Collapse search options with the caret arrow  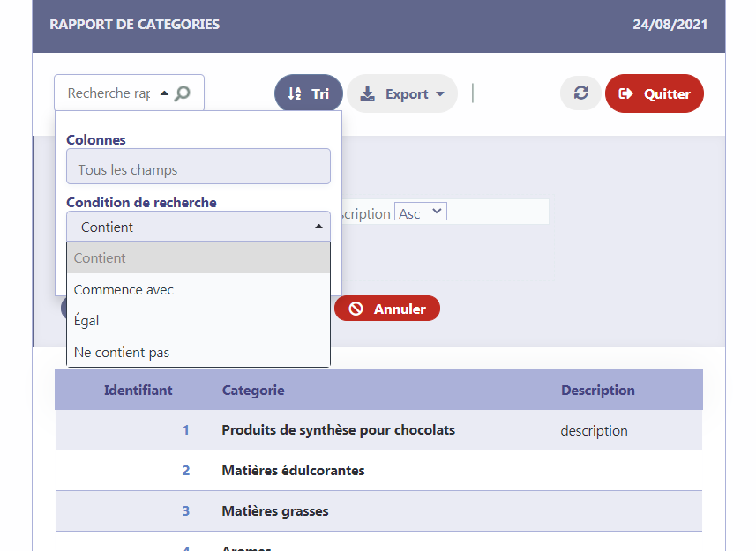pos(164,93)
